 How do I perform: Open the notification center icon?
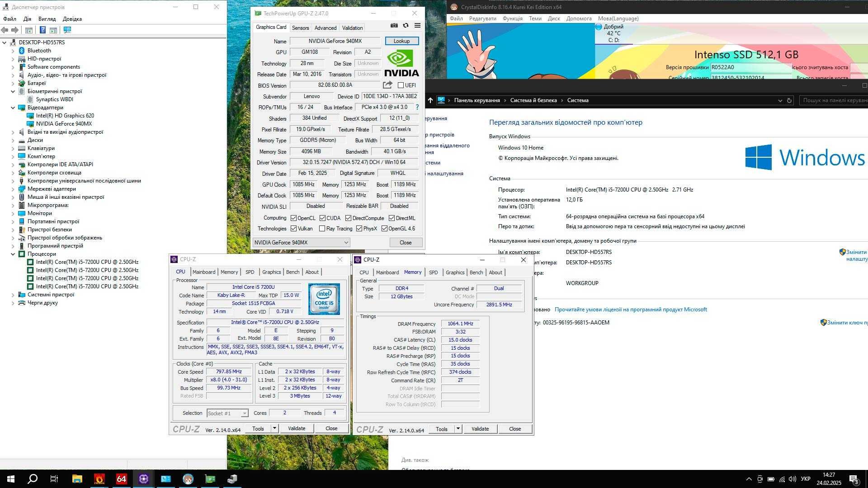point(854,479)
